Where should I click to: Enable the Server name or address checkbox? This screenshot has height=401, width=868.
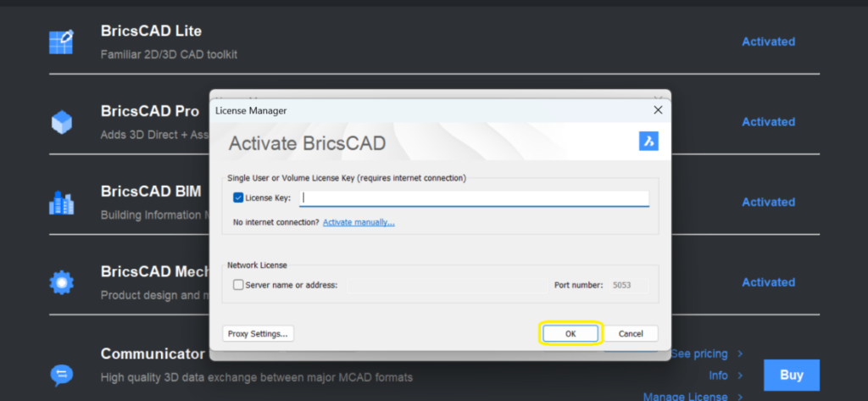pos(238,285)
